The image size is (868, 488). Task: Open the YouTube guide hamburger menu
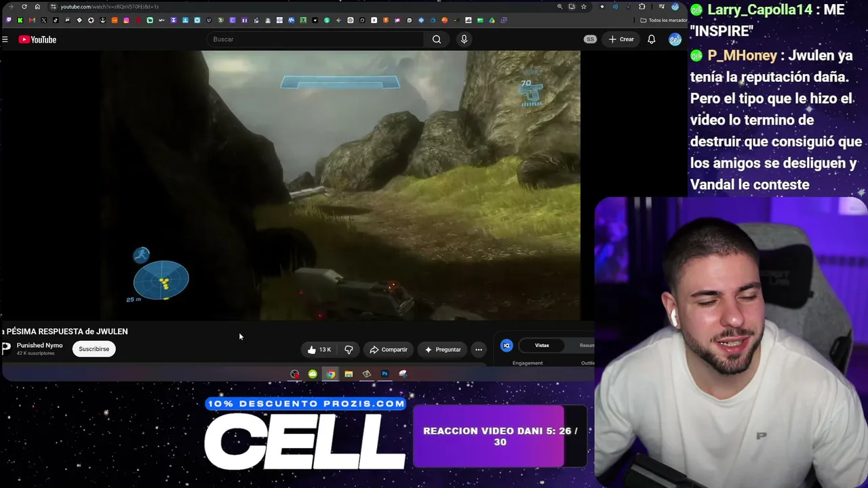pos(5,39)
